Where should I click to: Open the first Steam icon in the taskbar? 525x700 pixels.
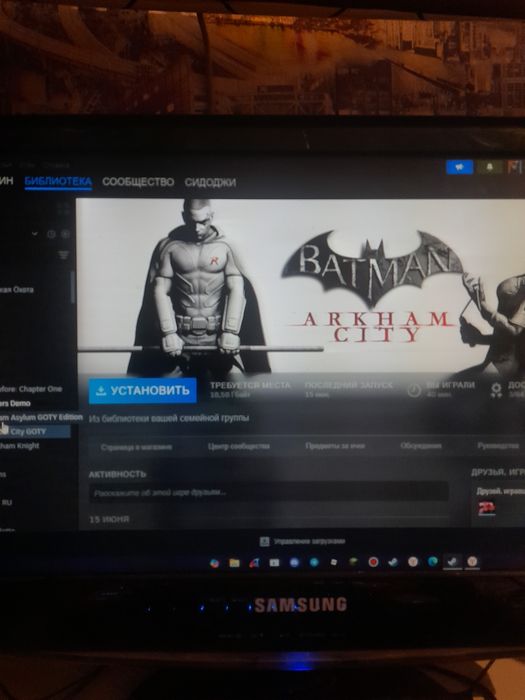tap(393, 562)
